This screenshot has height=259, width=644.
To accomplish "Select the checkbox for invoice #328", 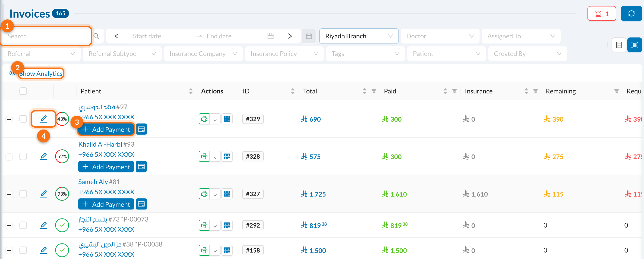I will tap(23, 157).
